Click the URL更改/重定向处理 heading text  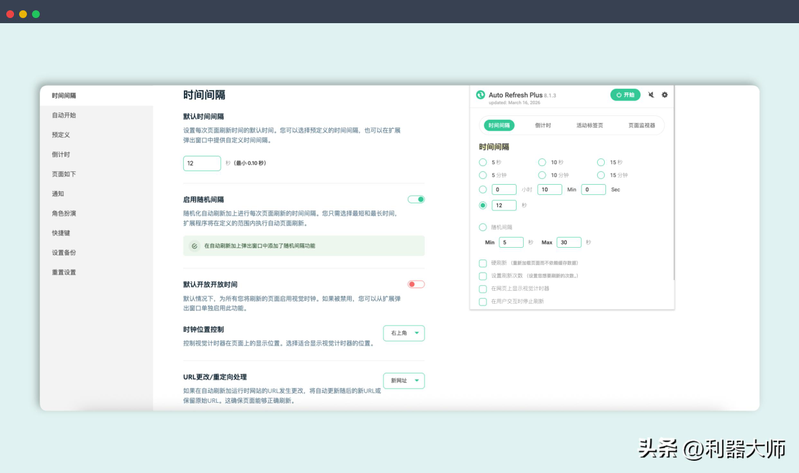[215, 377]
